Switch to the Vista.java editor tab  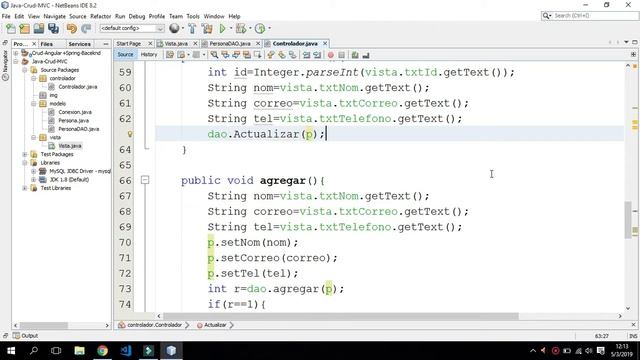coord(176,43)
